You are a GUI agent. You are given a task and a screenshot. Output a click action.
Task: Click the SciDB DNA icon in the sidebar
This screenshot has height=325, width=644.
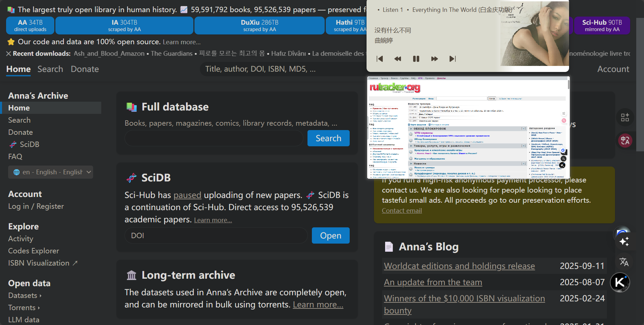tap(13, 145)
